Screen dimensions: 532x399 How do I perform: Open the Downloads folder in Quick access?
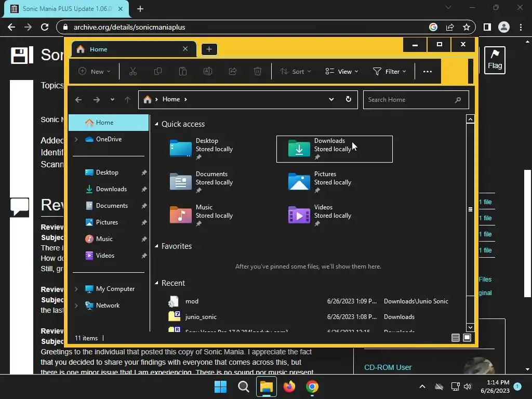334,149
